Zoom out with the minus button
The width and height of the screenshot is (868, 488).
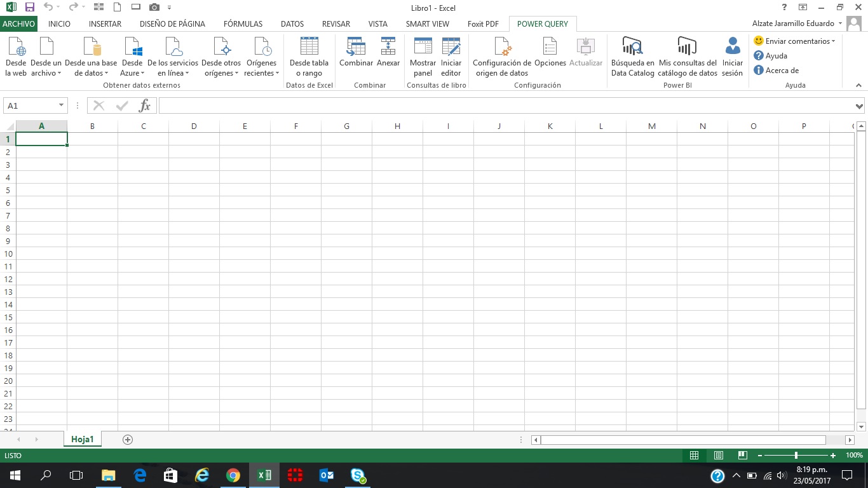coord(760,456)
